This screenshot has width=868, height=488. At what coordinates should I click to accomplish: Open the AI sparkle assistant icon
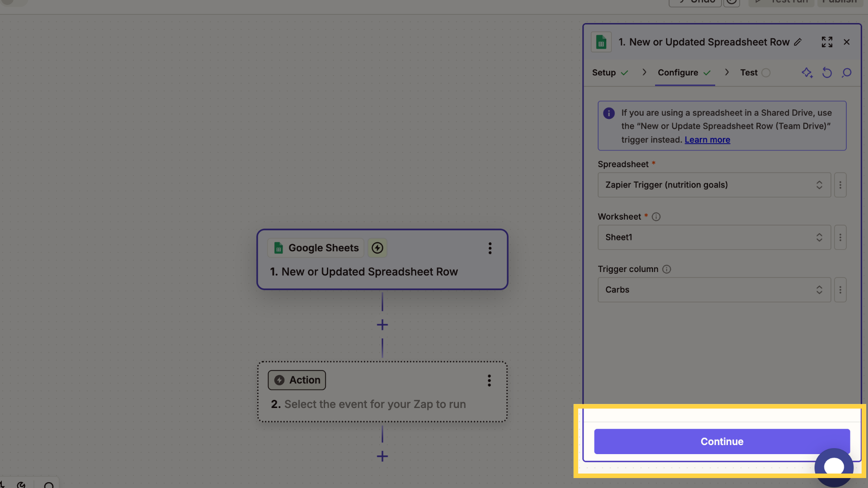[x=807, y=73]
